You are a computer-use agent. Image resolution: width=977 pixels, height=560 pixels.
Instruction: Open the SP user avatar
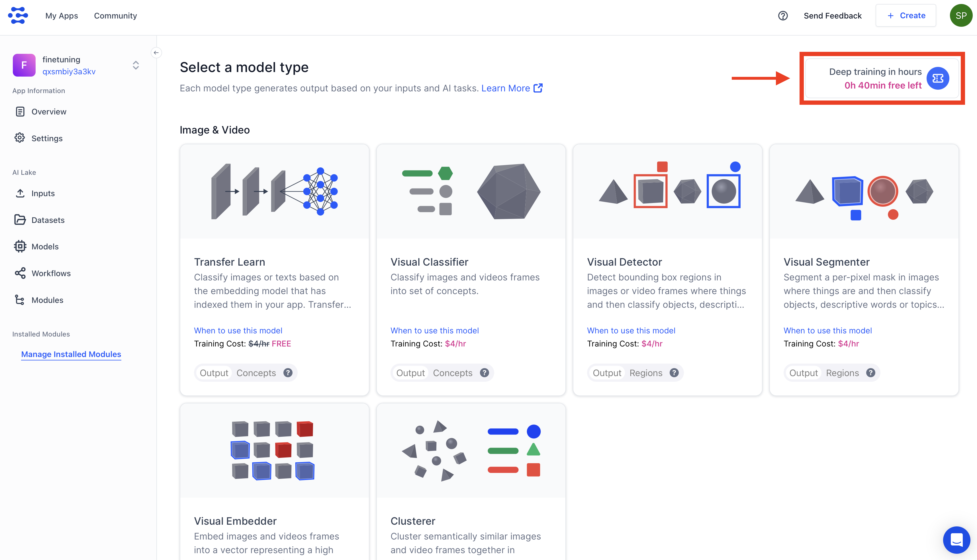(x=961, y=16)
